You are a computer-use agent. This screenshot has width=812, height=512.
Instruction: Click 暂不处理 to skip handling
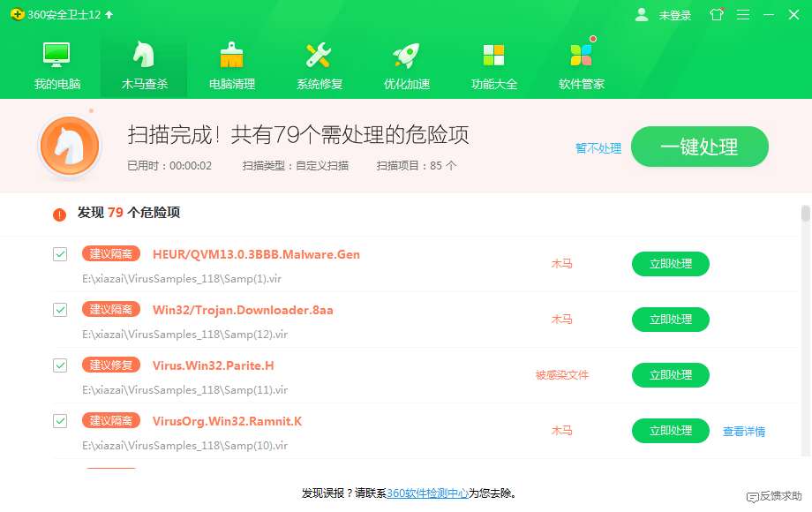pyautogui.click(x=598, y=148)
